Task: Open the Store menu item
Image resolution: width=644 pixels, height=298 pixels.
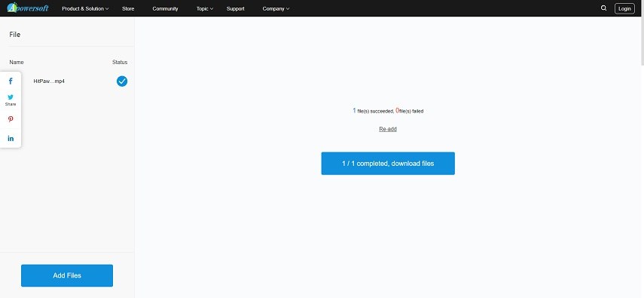Action: pyautogui.click(x=128, y=8)
